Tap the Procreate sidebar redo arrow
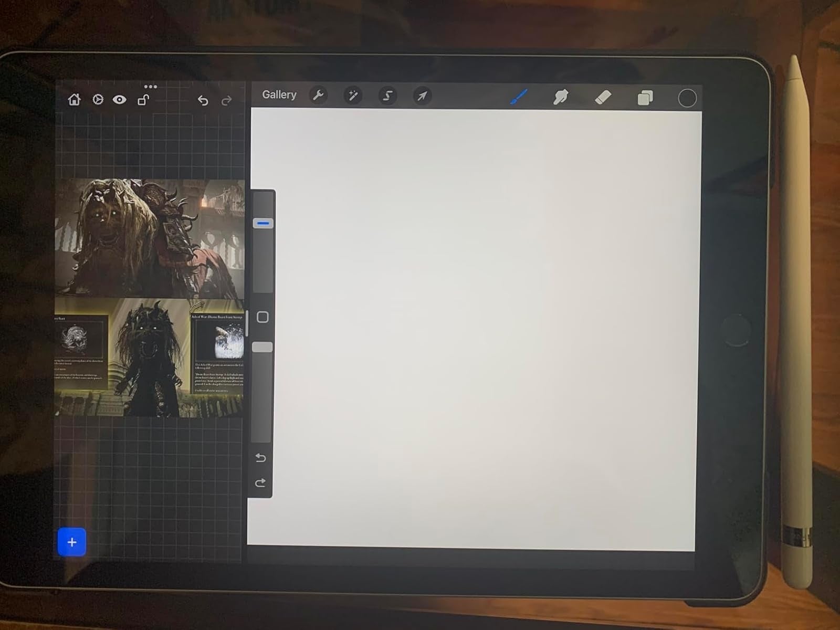The height and width of the screenshot is (630, 840). [x=260, y=483]
